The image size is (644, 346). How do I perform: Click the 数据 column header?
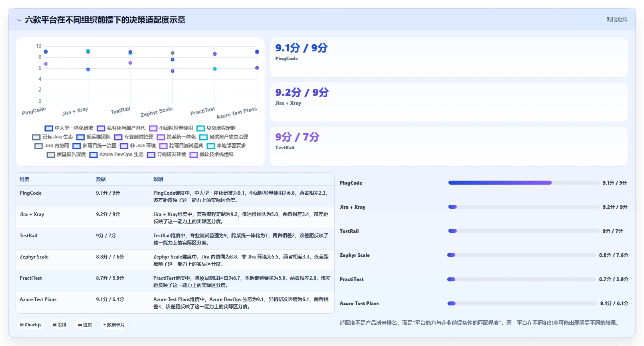(x=101, y=179)
